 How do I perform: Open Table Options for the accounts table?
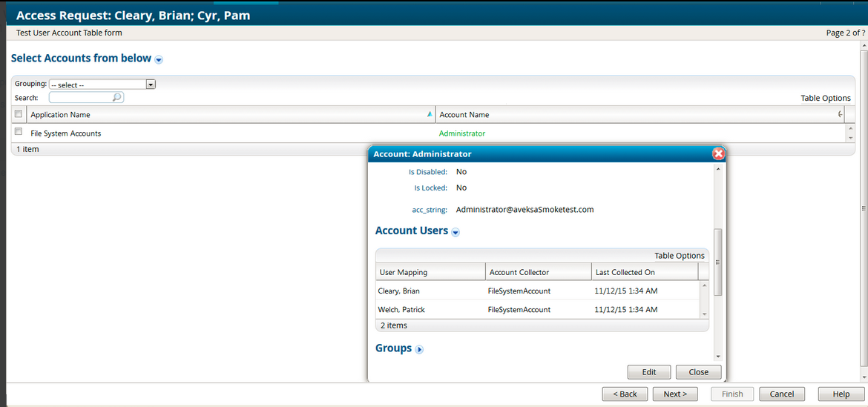click(825, 98)
